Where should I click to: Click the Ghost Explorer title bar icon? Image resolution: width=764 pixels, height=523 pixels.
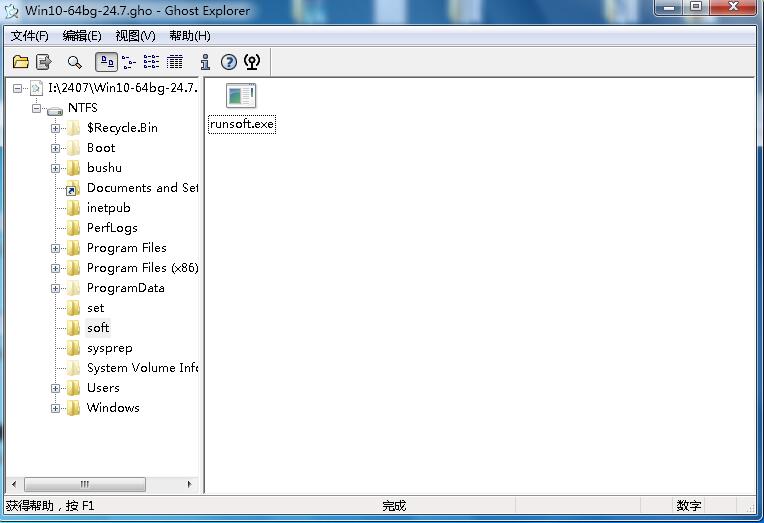tap(11, 11)
